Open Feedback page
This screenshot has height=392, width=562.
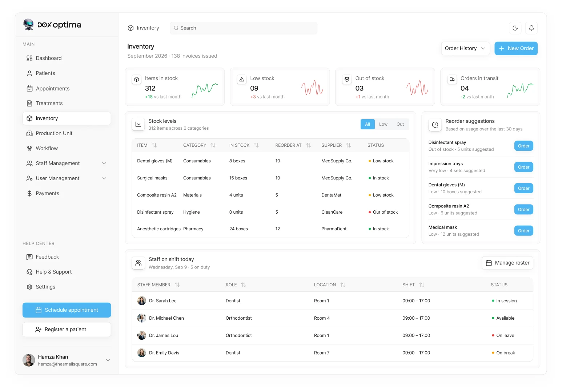67,257
